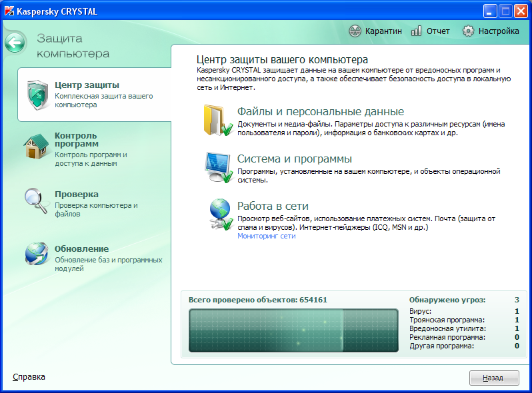Click the monitor icon for system and programs

219,167
